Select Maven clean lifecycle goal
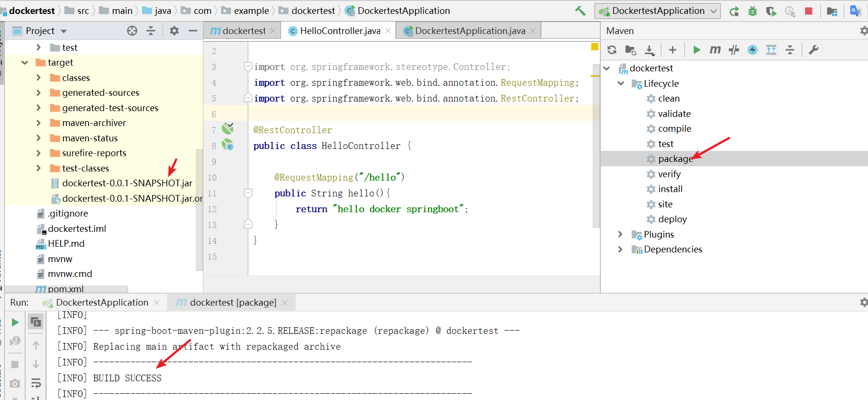The width and height of the screenshot is (868, 400). click(x=668, y=98)
